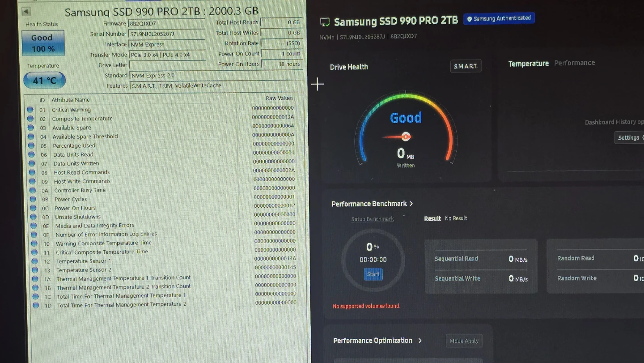Click the Power On Count value
The width and height of the screenshot is (644, 363).
click(282, 53)
